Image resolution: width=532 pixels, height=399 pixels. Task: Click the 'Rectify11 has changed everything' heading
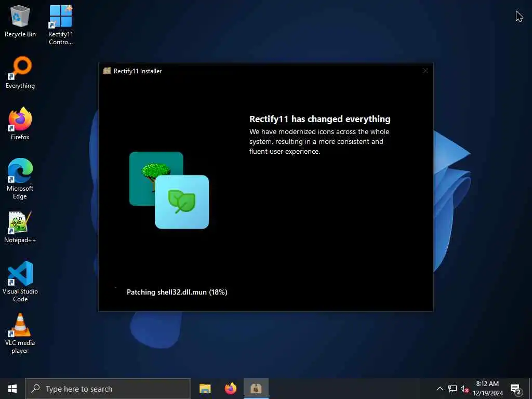[x=320, y=119]
